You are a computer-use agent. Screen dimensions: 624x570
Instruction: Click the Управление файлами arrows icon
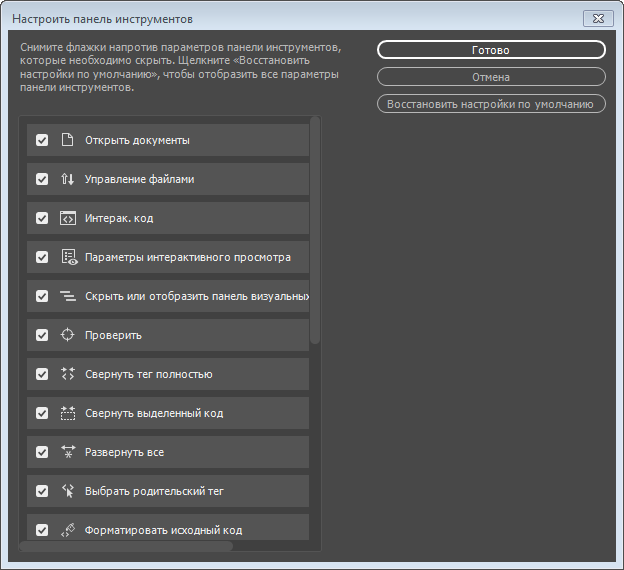[x=68, y=179]
